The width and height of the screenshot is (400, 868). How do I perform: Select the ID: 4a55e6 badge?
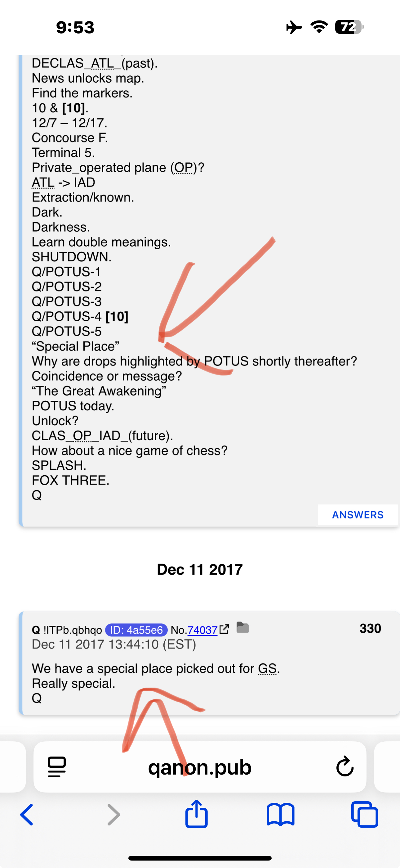(x=136, y=630)
